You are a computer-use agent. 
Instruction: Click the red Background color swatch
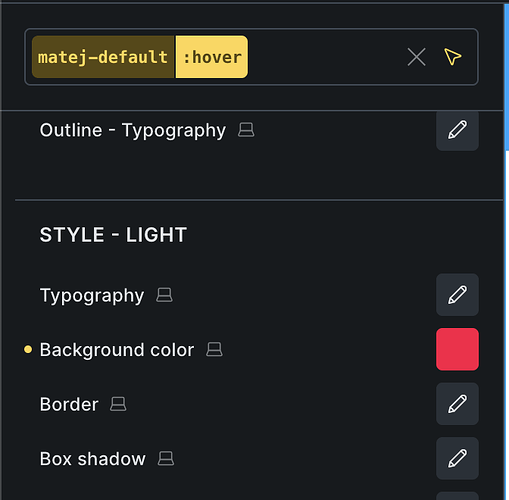click(457, 349)
